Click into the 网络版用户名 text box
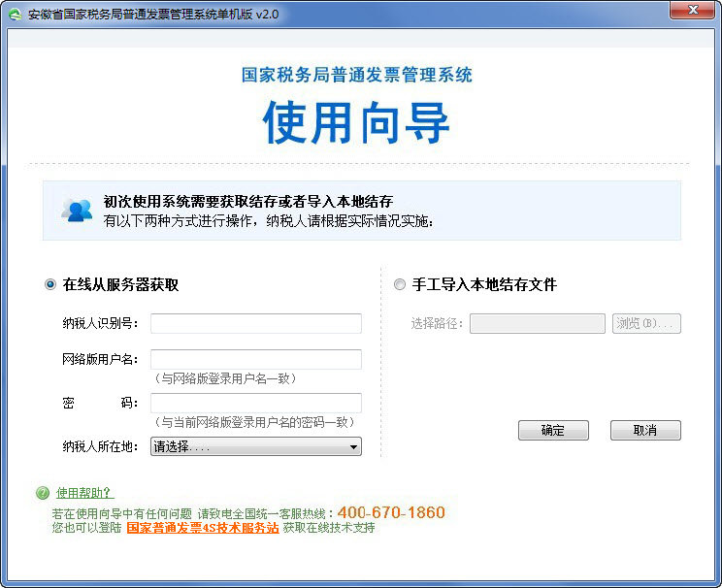This screenshot has width=722, height=588. [x=256, y=359]
